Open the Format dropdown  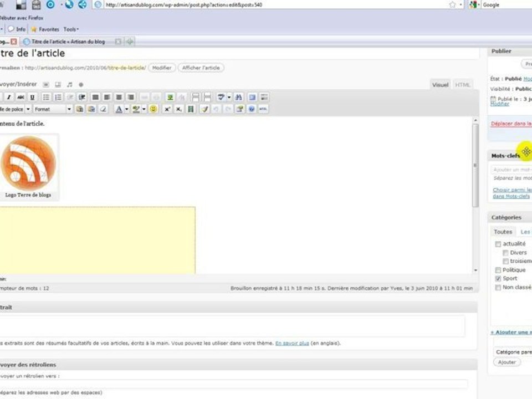(53, 109)
